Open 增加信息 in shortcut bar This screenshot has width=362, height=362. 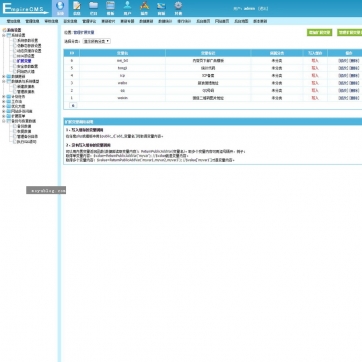(x=13, y=21)
